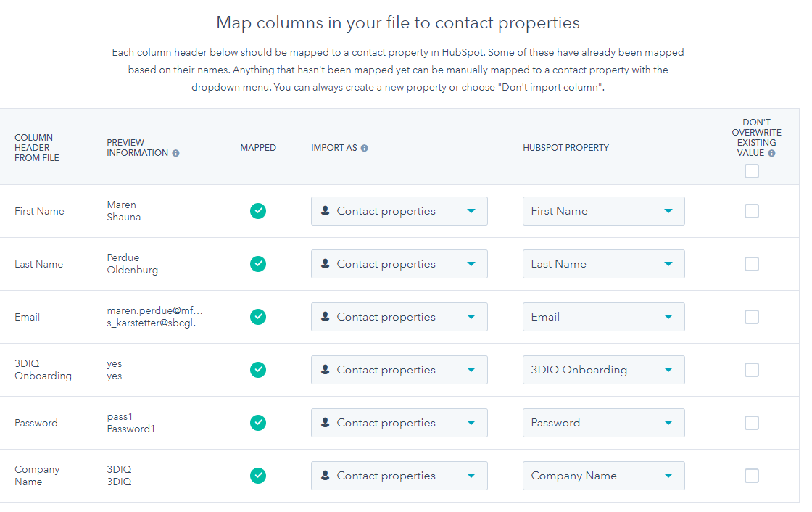This screenshot has width=812, height=512.
Task: Open Email HubSpot property dropdown
Action: (604, 317)
